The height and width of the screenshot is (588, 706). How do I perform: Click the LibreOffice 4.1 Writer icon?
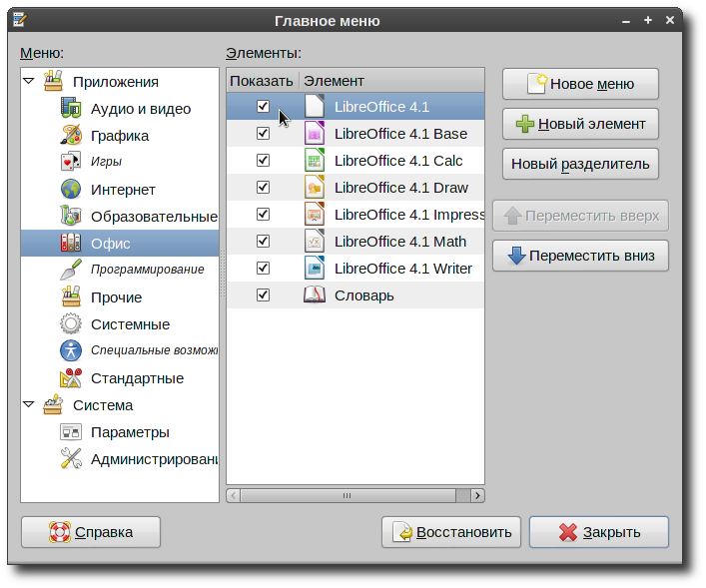[x=315, y=269]
